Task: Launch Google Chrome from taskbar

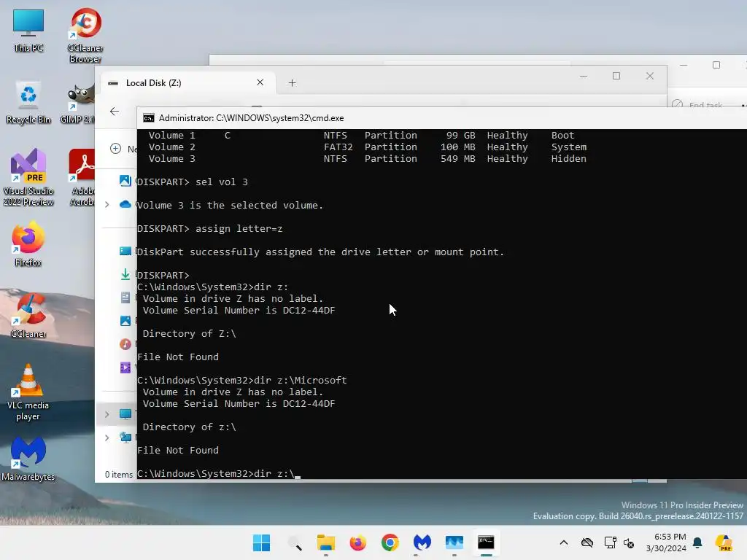Action: (390, 542)
